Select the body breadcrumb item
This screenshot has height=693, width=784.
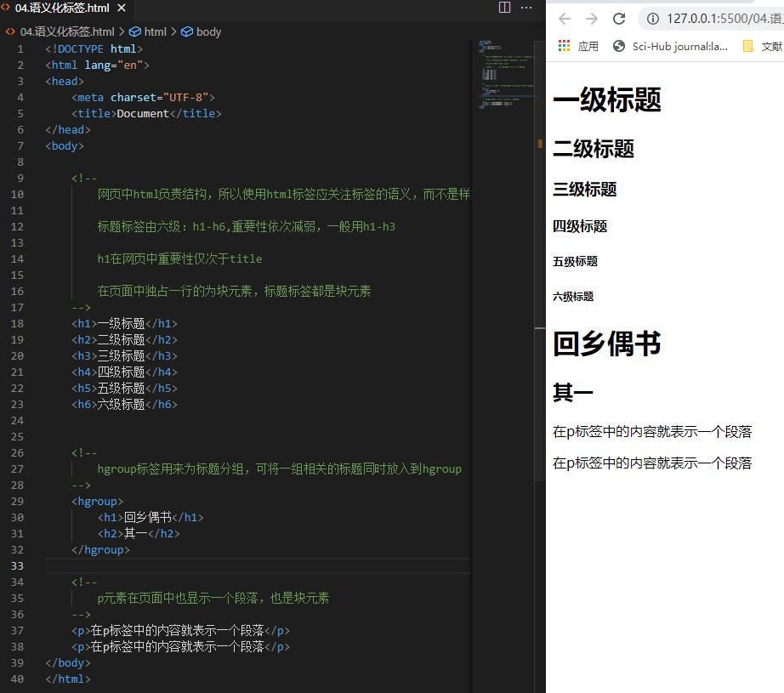tap(201, 32)
